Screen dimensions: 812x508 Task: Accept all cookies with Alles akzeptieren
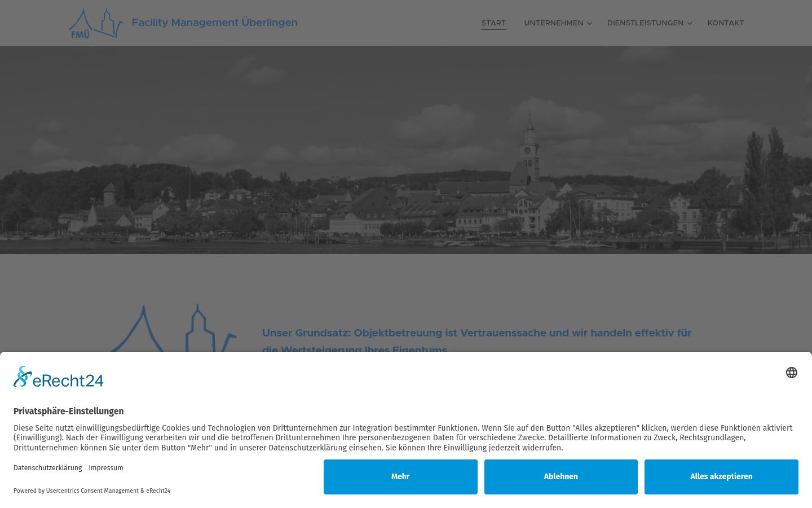[721, 477]
